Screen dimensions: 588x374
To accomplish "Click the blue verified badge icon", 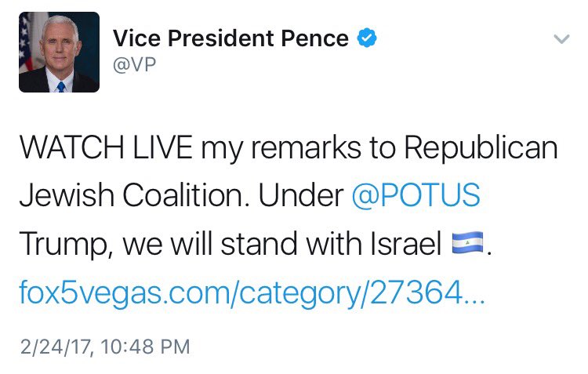I will [367, 37].
